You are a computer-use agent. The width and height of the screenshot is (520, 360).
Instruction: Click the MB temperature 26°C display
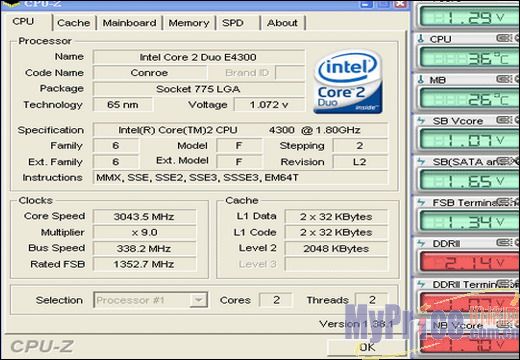point(469,99)
